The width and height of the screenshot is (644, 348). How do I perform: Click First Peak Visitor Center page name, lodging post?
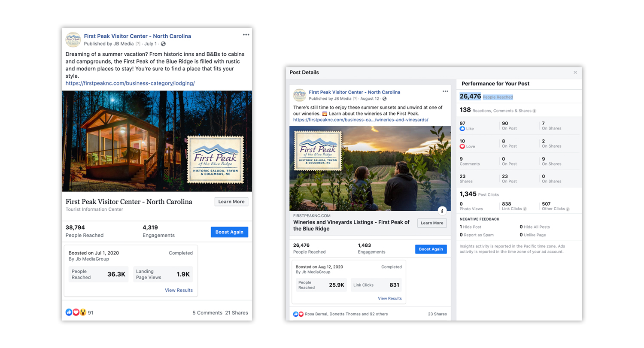click(137, 36)
